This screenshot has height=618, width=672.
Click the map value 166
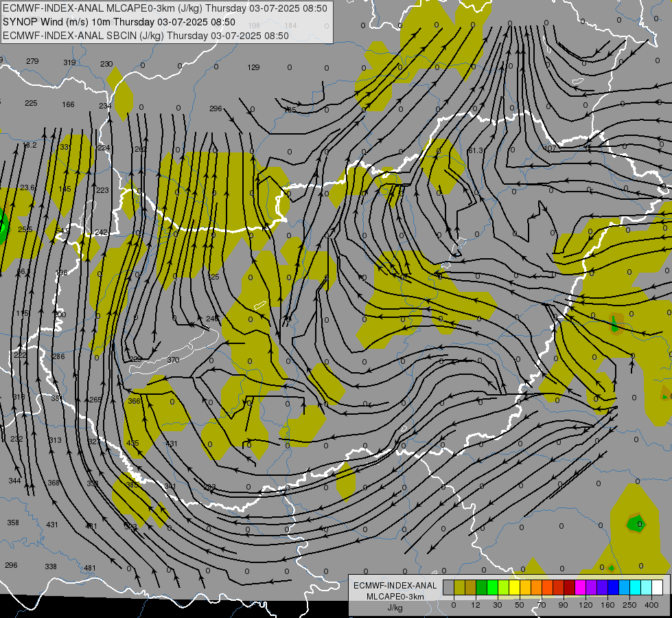point(68,104)
